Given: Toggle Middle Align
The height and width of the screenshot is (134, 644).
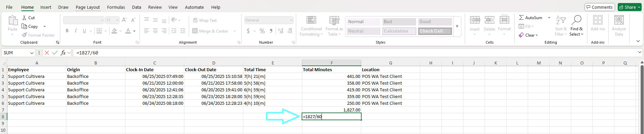Looking at the screenshot, I should point(155,20).
